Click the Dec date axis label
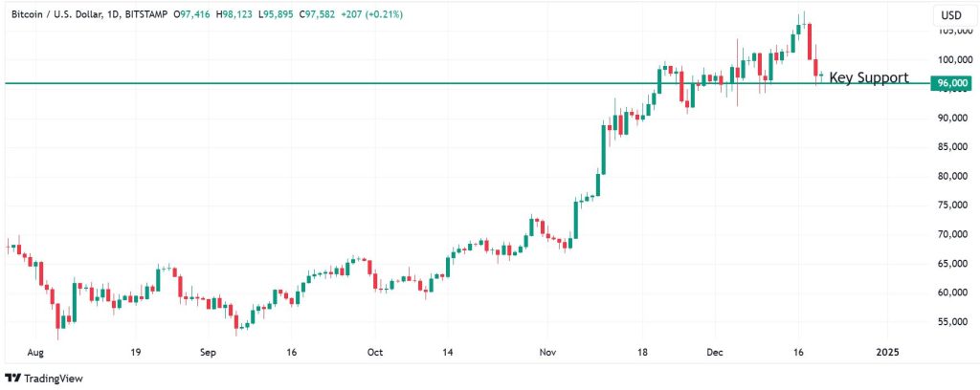Screen dimensions: 980x390 716,352
